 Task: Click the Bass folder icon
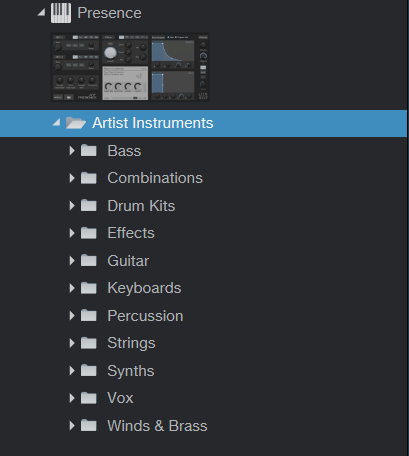(89, 150)
